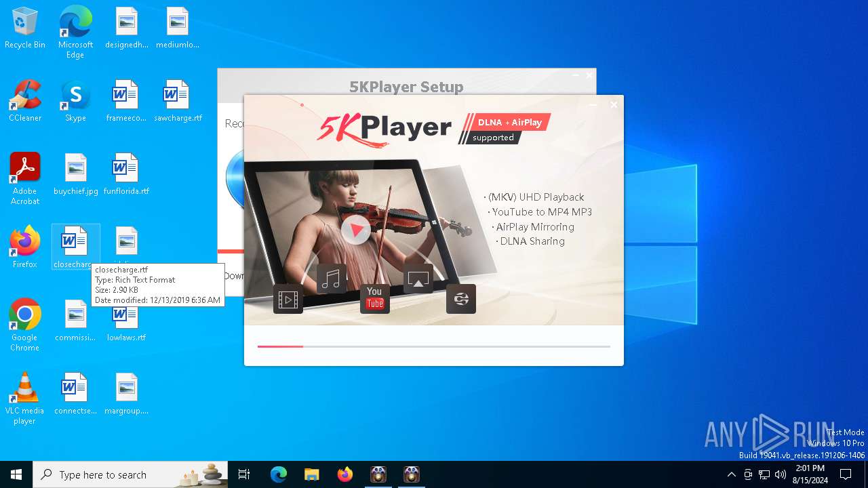Select the music note icon in 5KPlayer
868x488 pixels.
(x=332, y=278)
